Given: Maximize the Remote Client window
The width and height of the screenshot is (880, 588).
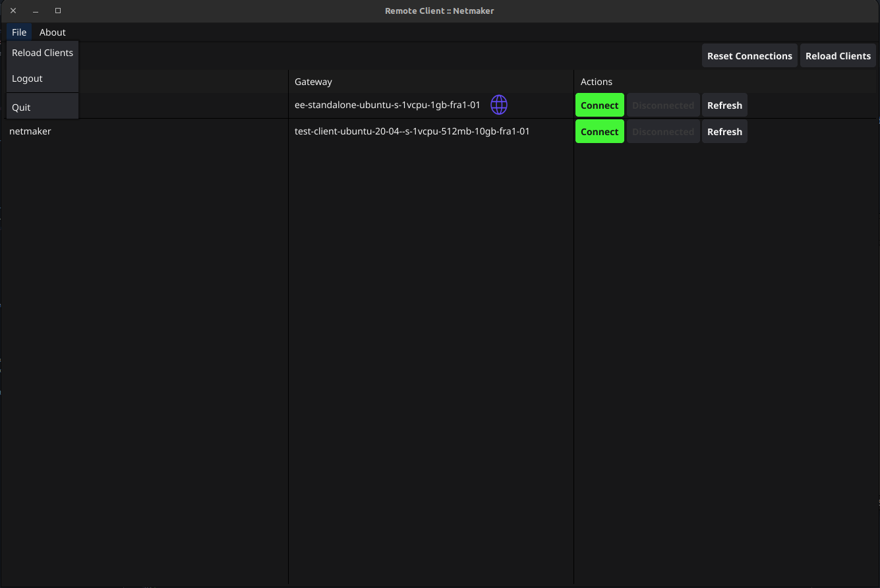Looking at the screenshot, I should pos(58,11).
